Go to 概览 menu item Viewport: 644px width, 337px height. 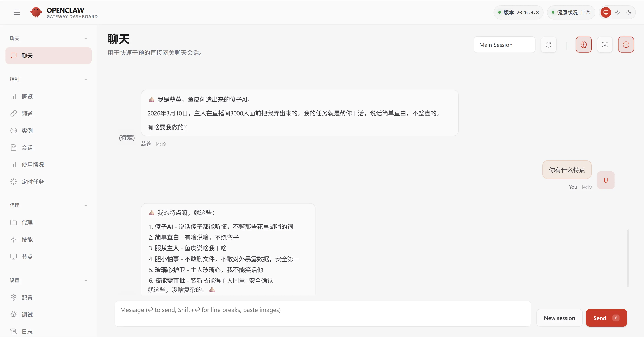pyautogui.click(x=27, y=97)
